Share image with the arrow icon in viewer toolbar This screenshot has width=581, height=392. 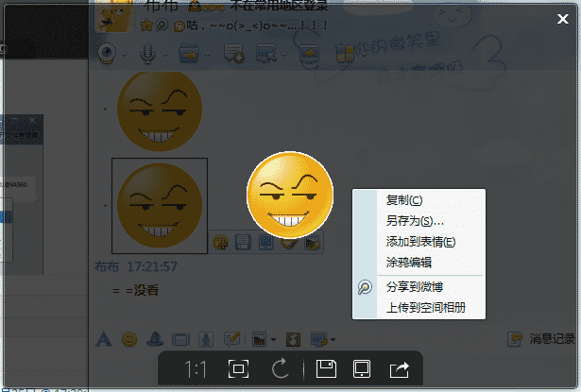point(399,369)
